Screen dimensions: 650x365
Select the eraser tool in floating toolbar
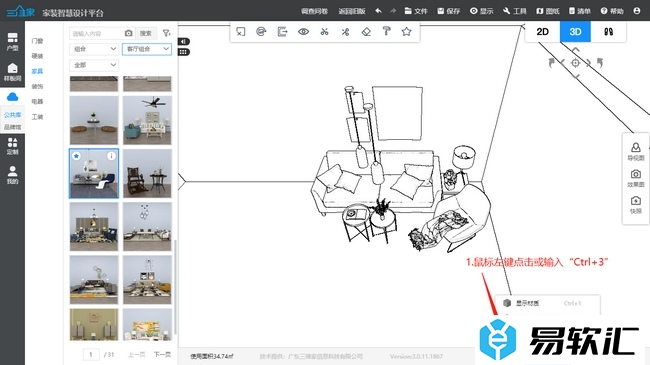[x=366, y=32]
